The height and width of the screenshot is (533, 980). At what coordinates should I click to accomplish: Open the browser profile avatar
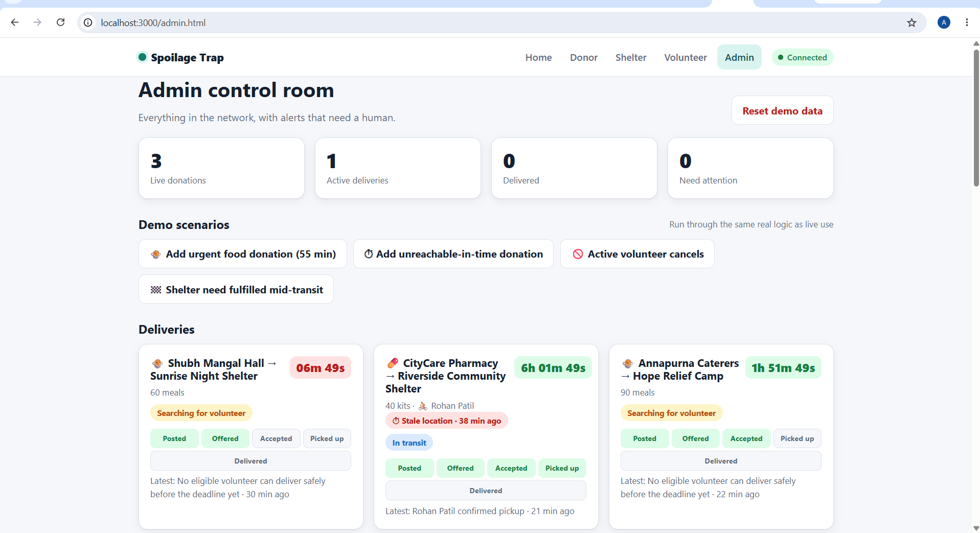pos(944,22)
